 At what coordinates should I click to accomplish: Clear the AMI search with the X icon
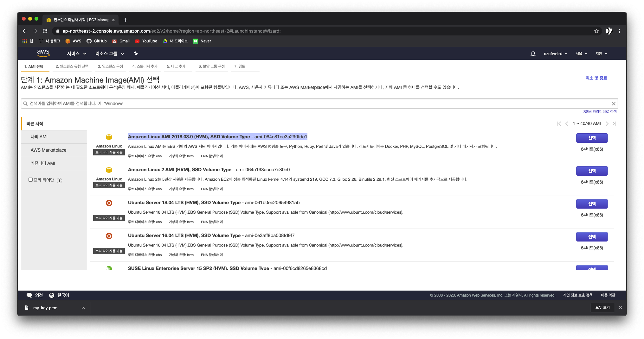(614, 104)
